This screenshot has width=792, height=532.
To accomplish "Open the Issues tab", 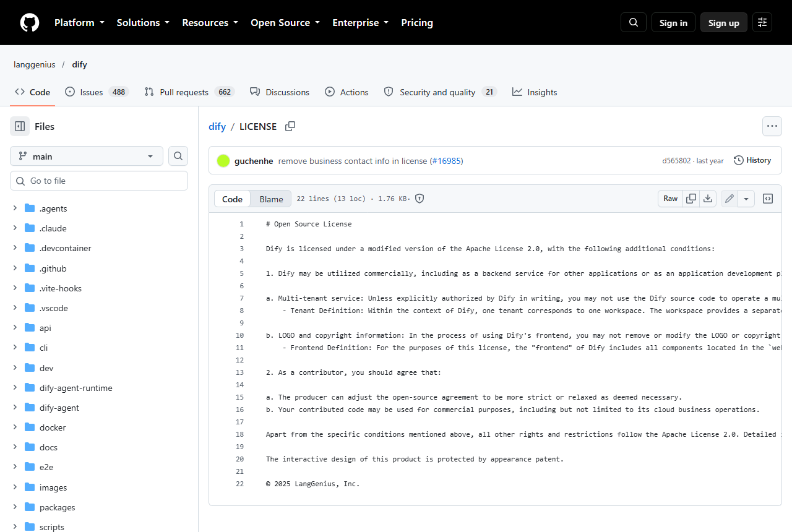I will (x=96, y=92).
